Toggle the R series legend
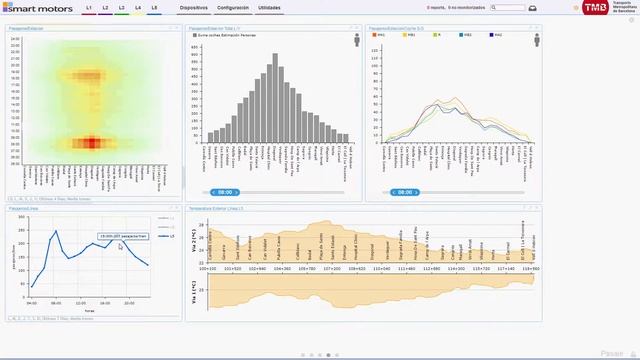The width and height of the screenshot is (640, 360). click(437, 35)
